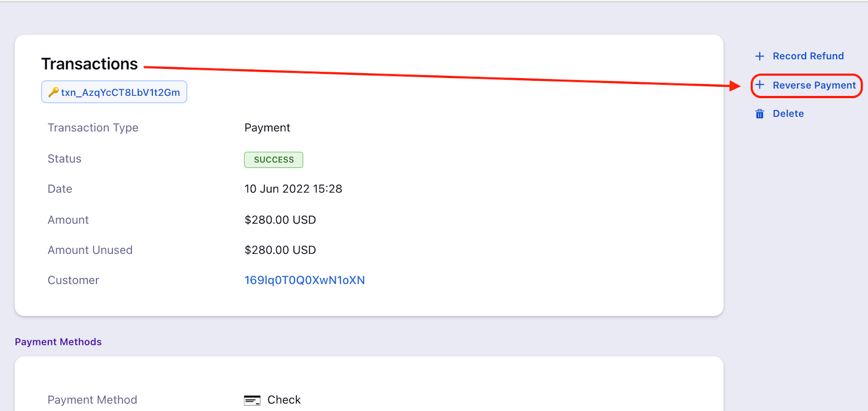Image resolution: width=868 pixels, height=411 pixels.
Task: Open customer link 169lq0T0Q0XwN1oXN
Action: click(304, 280)
